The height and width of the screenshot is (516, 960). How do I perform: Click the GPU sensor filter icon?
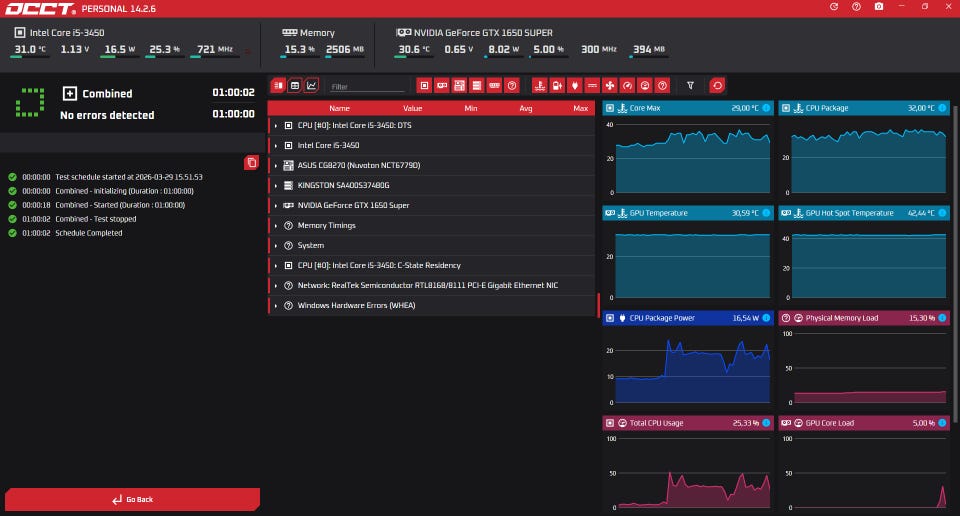(x=441, y=86)
